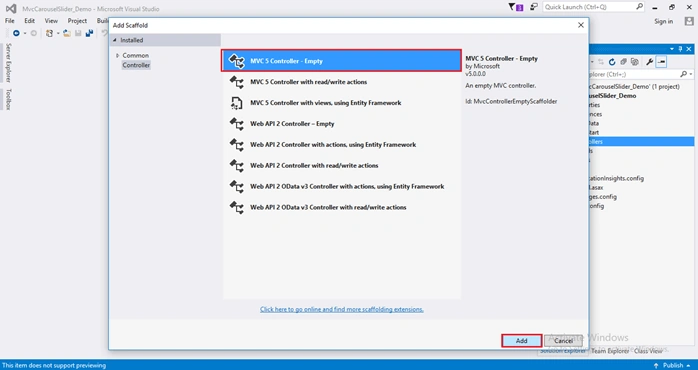Open the Navigate Backward dropdown arrow
Screen dimensions: 698x370
coord(24,33)
